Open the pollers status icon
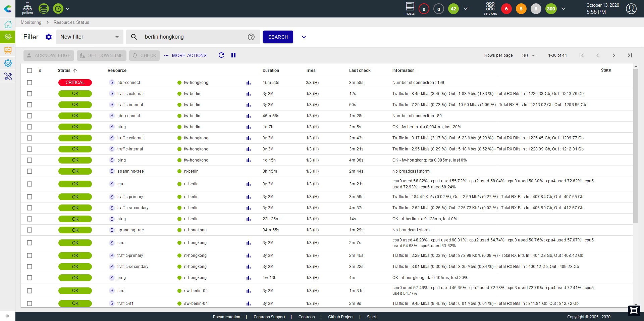 point(28,8)
